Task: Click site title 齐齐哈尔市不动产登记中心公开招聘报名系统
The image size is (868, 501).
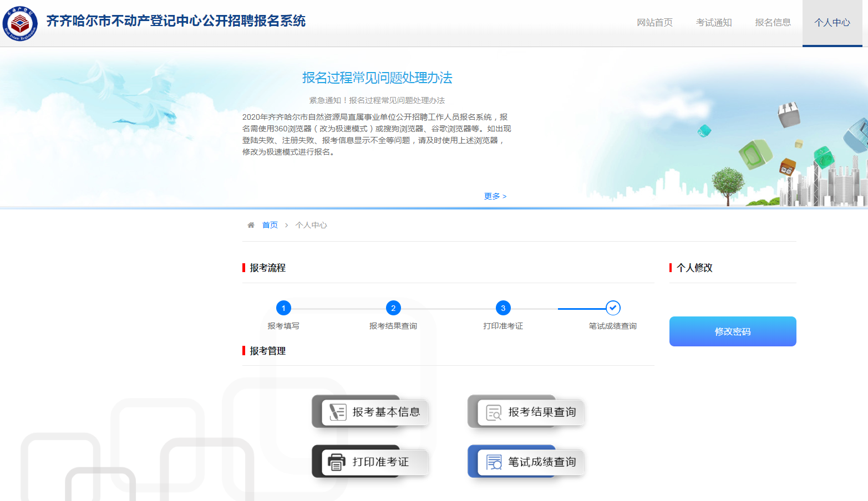Action: point(176,21)
